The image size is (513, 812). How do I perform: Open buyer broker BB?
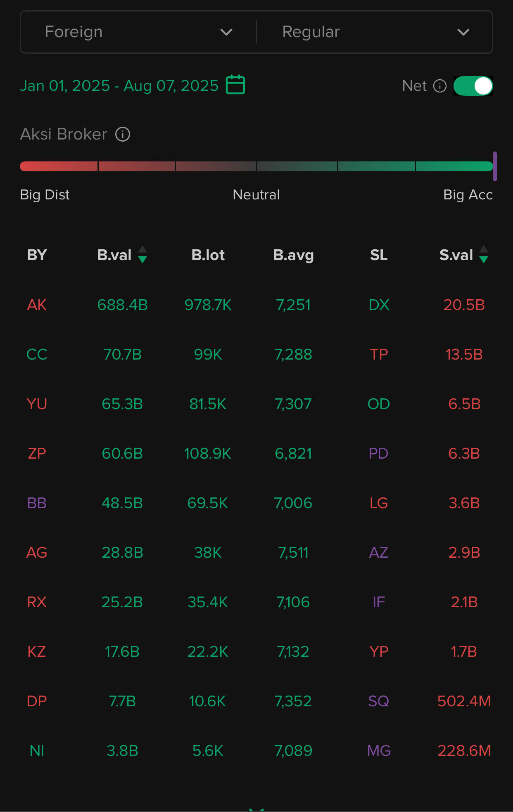(37, 503)
